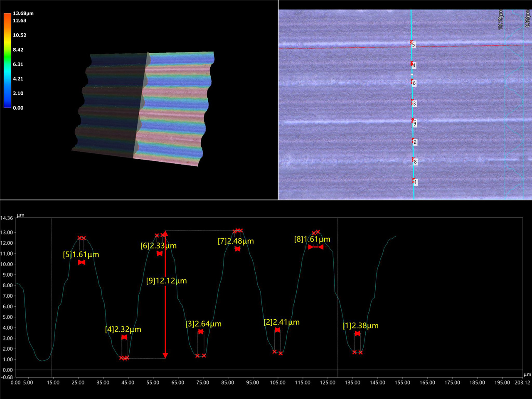
Task: Pick the [3]2.64µm valley measurement label
Action: (x=203, y=324)
